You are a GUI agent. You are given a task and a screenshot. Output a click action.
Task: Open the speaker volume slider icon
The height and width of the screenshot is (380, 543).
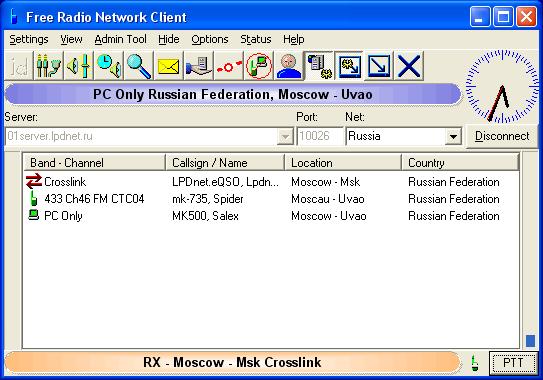[79, 66]
